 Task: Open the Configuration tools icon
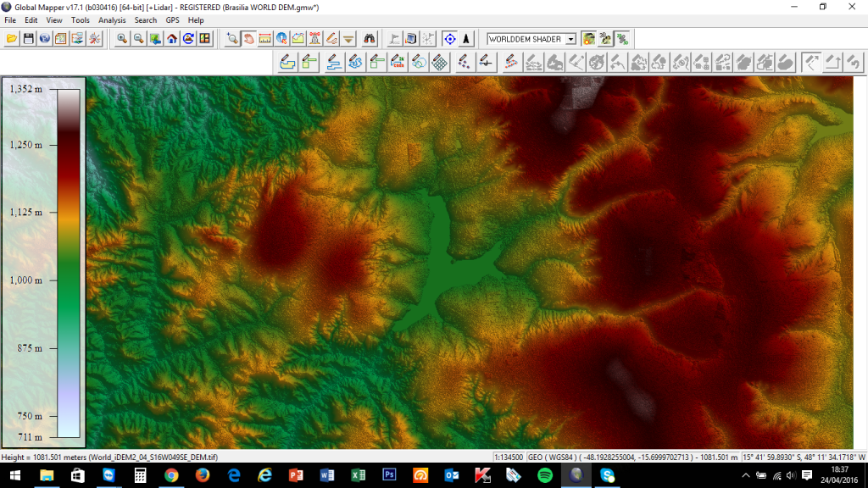coord(94,39)
